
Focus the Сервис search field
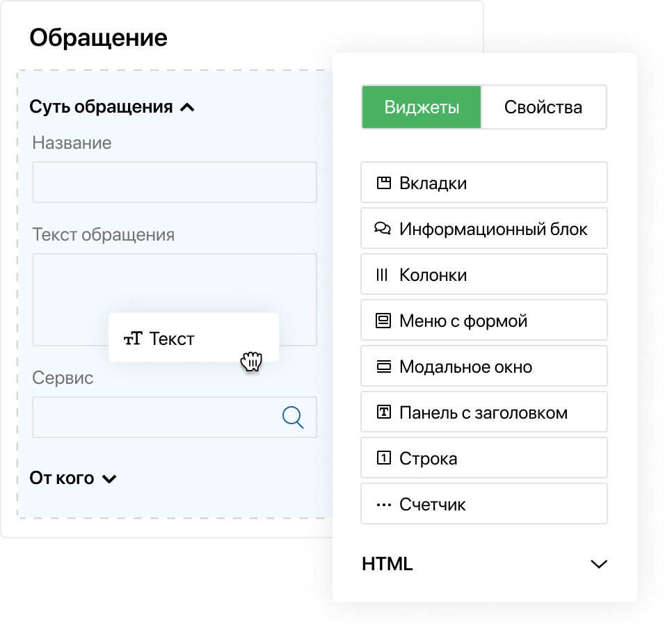[x=175, y=417]
